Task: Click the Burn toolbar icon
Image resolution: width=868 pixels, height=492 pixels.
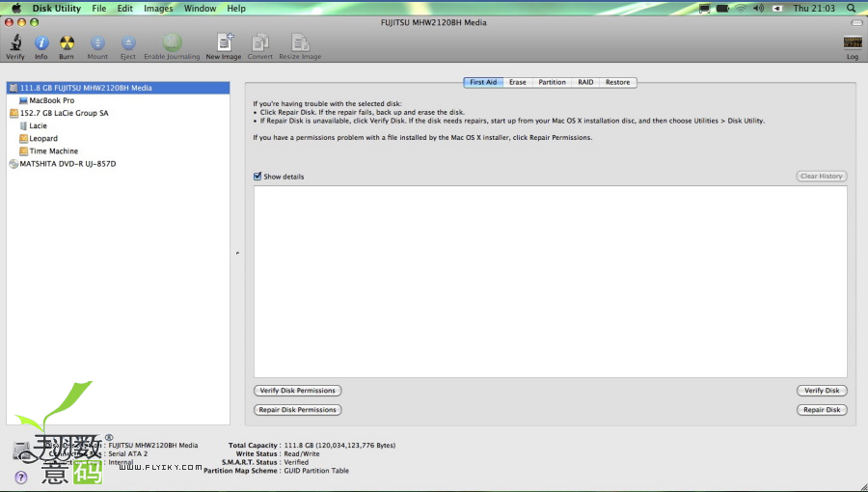Action: click(x=67, y=42)
